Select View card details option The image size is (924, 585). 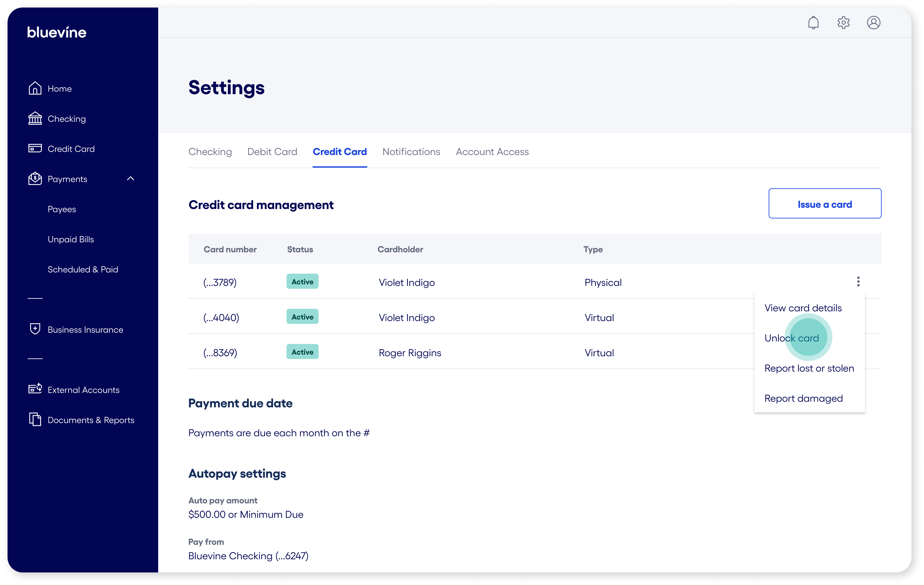tap(803, 308)
